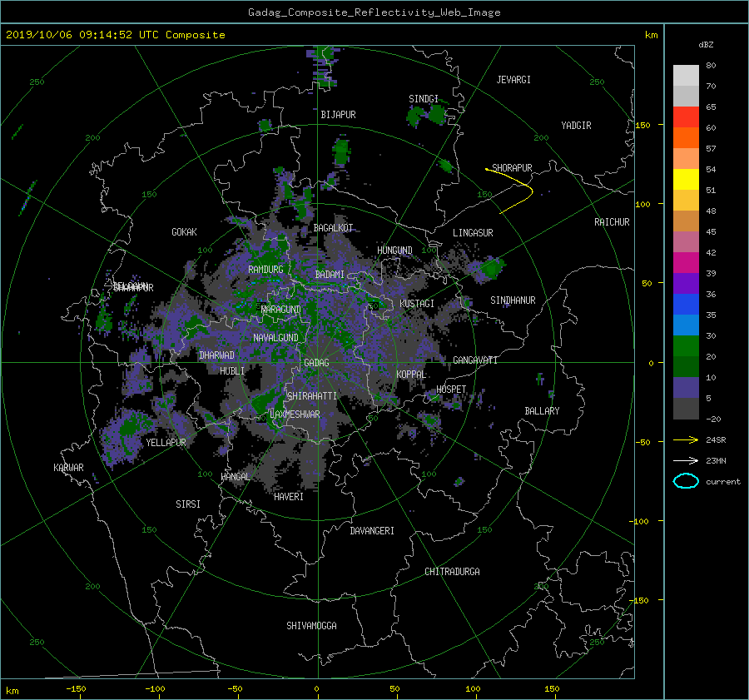Click the GADAG radar center label
The height and width of the screenshot is (700, 749).
316,363
